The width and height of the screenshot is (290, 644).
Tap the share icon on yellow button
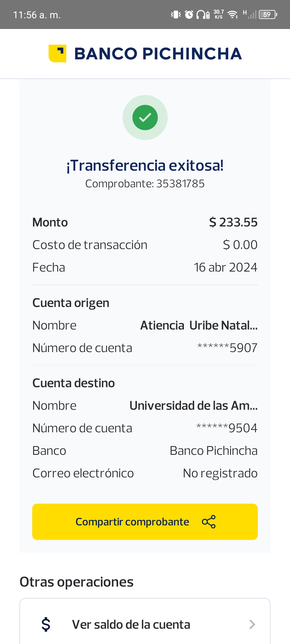(209, 522)
